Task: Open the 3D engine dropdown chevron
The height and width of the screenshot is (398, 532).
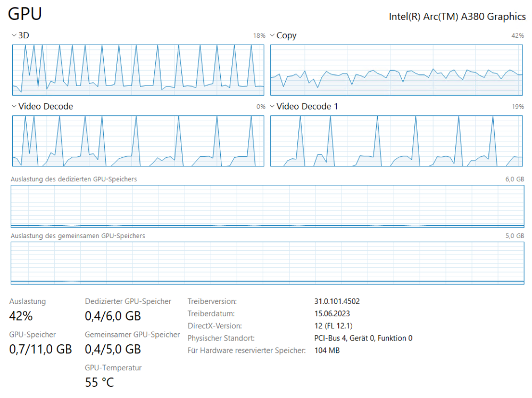Action: 14,35
